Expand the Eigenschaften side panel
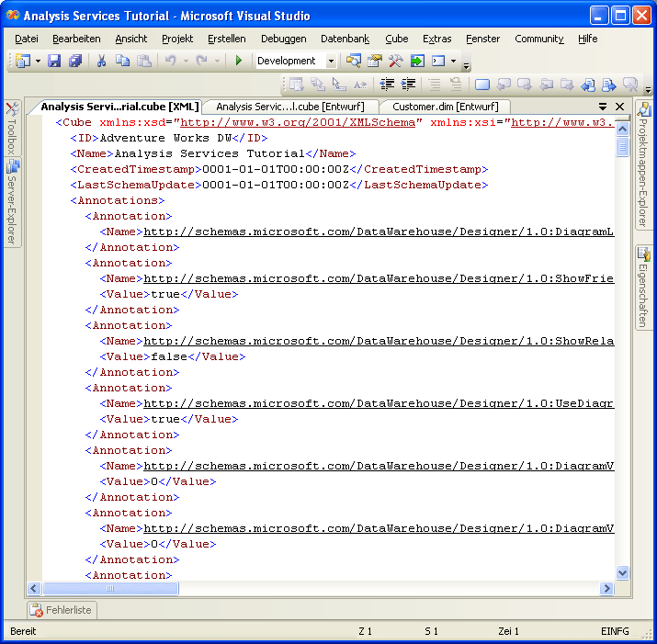Viewport: 657px width, 644px height. (x=643, y=288)
